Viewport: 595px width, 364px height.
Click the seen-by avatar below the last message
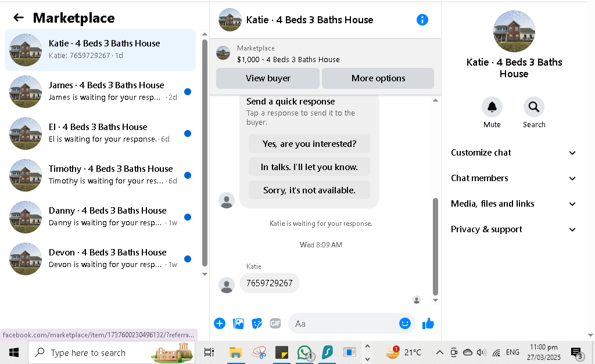tap(416, 300)
